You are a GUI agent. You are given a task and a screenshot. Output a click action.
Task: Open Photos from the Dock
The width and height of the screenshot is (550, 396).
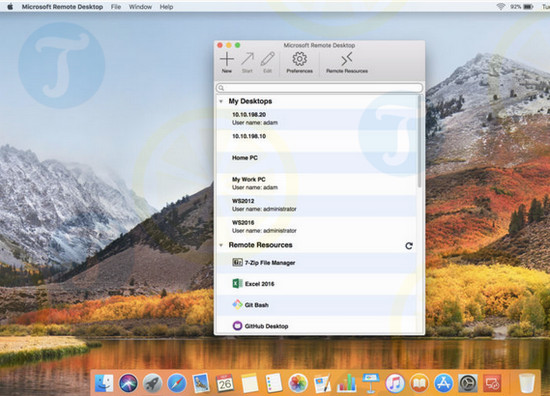click(298, 383)
